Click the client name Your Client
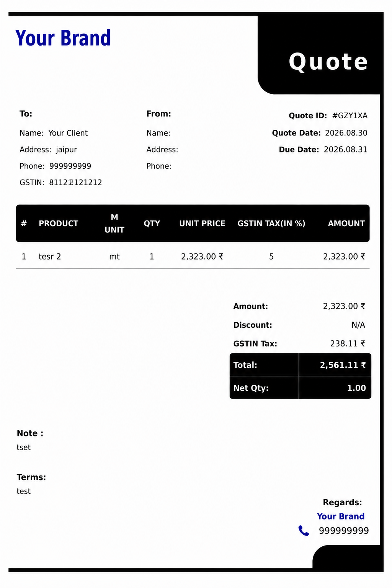 tap(68, 133)
